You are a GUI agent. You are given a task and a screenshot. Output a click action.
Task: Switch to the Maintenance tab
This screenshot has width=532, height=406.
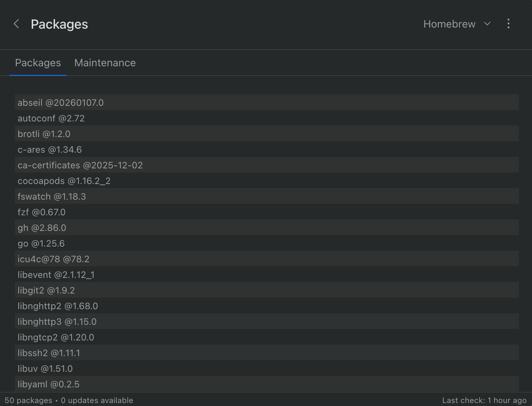(x=105, y=63)
